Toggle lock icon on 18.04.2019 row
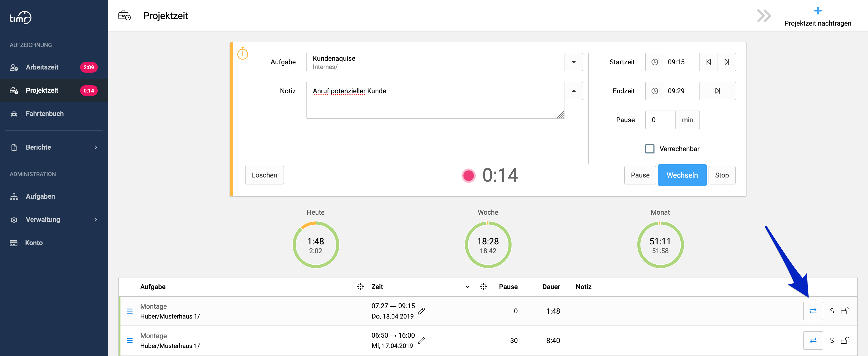The height and width of the screenshot is (356, 868). pyautogui.click(x=845, y=311)
